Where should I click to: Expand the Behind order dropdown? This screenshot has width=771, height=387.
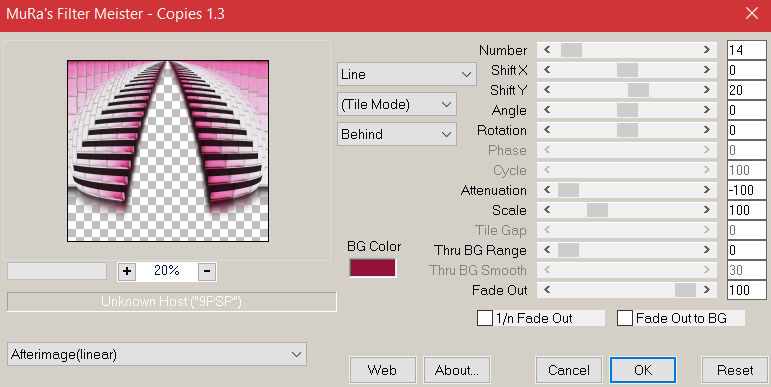point(397,134)
